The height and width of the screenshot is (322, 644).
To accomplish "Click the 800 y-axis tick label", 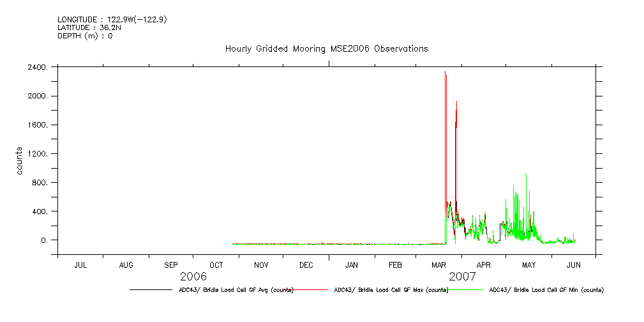I will coord(41,183).
